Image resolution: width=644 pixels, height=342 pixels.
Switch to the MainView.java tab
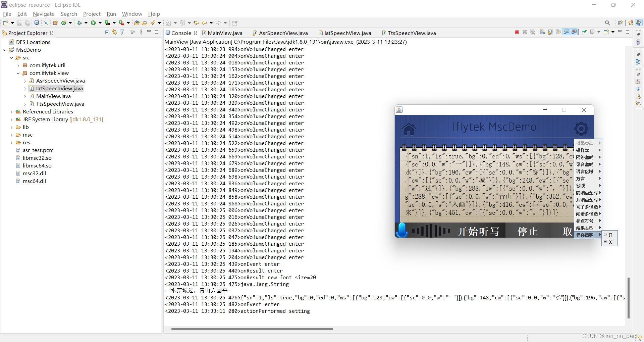click(x=222, y=33)
